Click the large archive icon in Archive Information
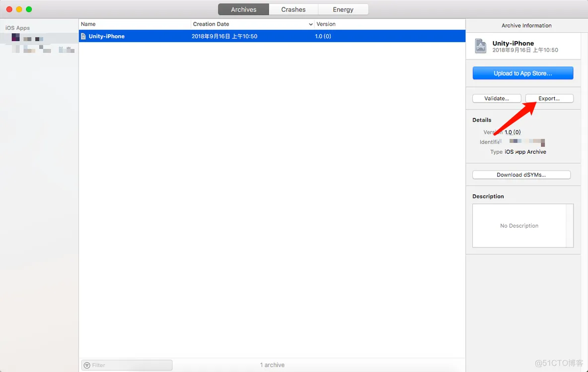Image resolution: width=588 pixels, height=372 pixels. pyautogui.click(x=481, y=46)
